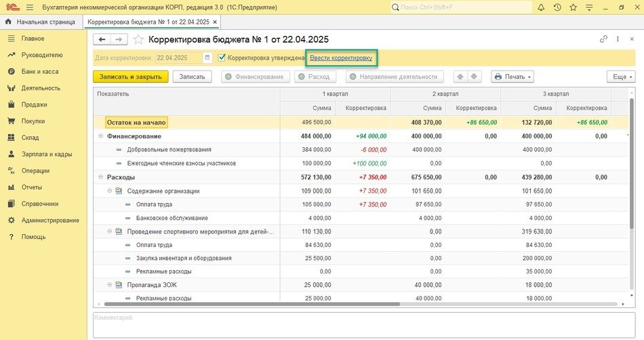Image resolution: width=644 pixels, height=340 pixels.
Task: Move row up with arrow button
Action: pyautogui.click(x=461, y=77)
